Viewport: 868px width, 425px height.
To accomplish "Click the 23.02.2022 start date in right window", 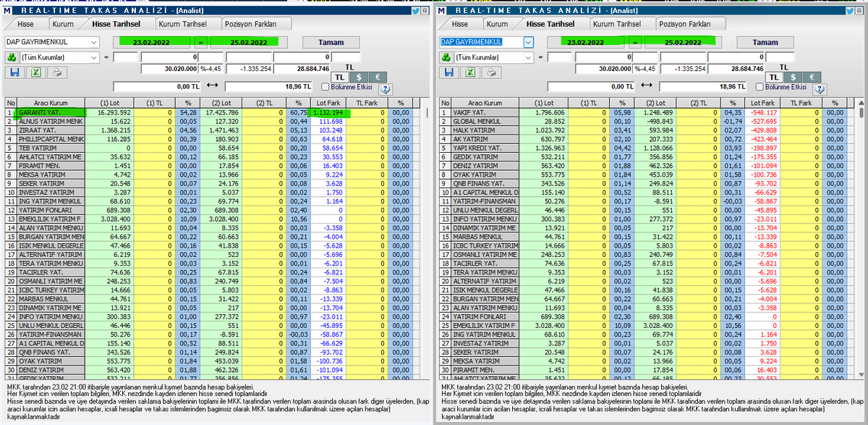I will 586,43.
